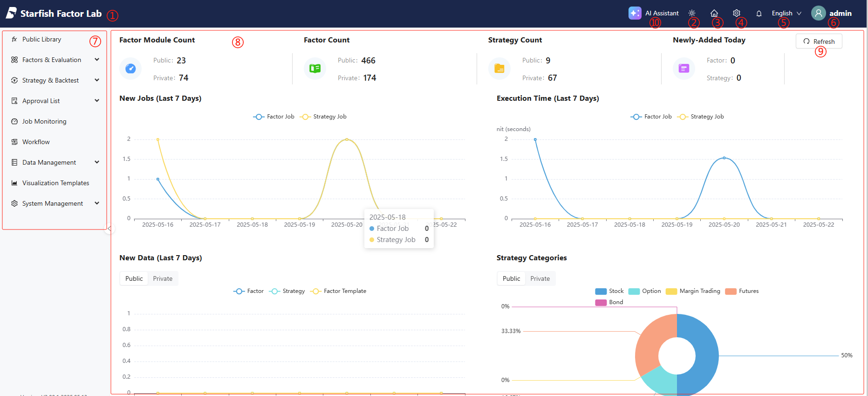Screen dimensions: 868x396
Task: Open Job Monitoring in the sidebar
Action: click(44, 121)
